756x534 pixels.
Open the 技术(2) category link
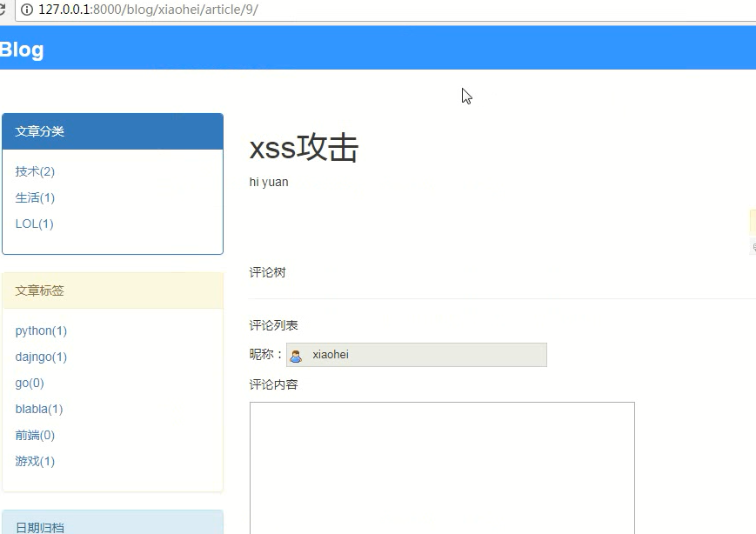pos(35,171)
